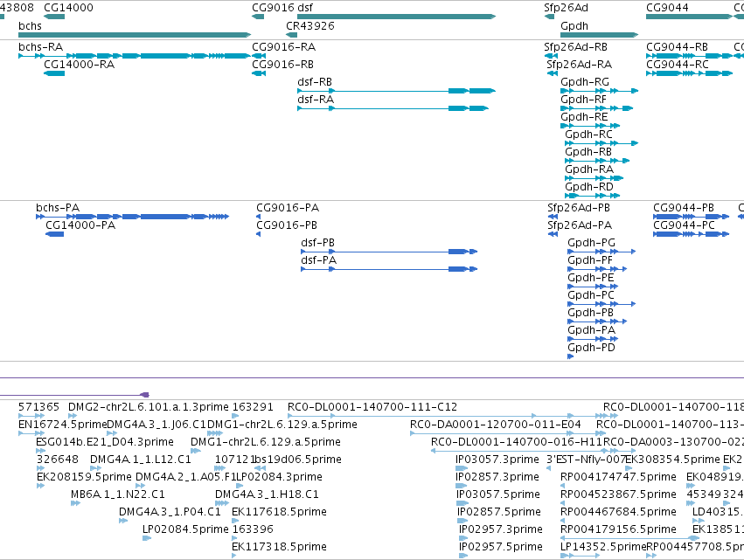Click EST feature 571365
744x560 pixels.
(x=31, y=416)
